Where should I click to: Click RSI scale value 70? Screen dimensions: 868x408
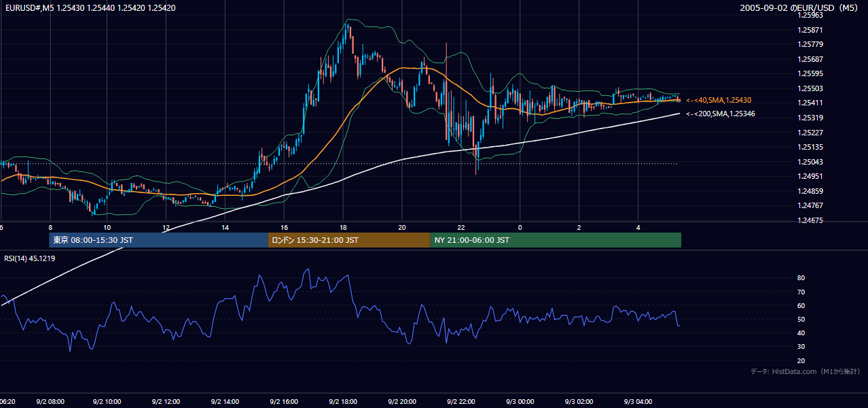801,292
